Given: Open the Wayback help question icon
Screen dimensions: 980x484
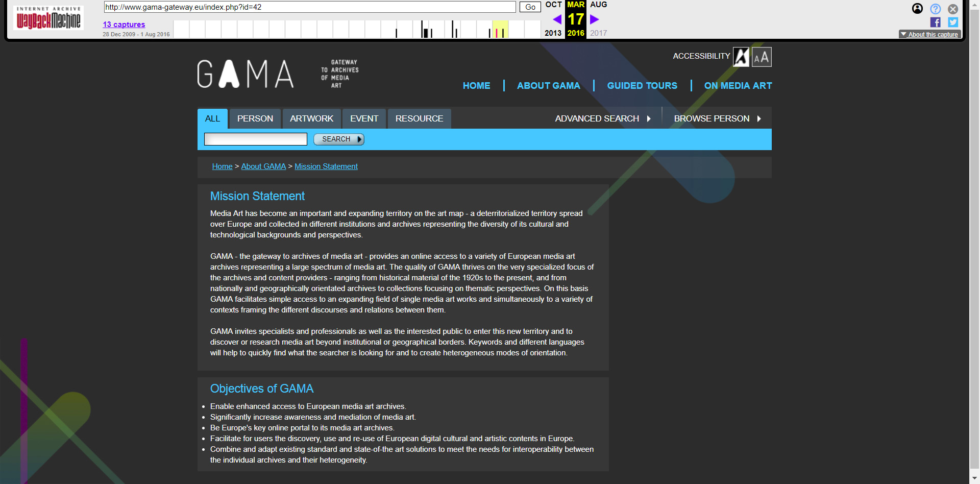Looking at the screenshot, I should (935, 9).
